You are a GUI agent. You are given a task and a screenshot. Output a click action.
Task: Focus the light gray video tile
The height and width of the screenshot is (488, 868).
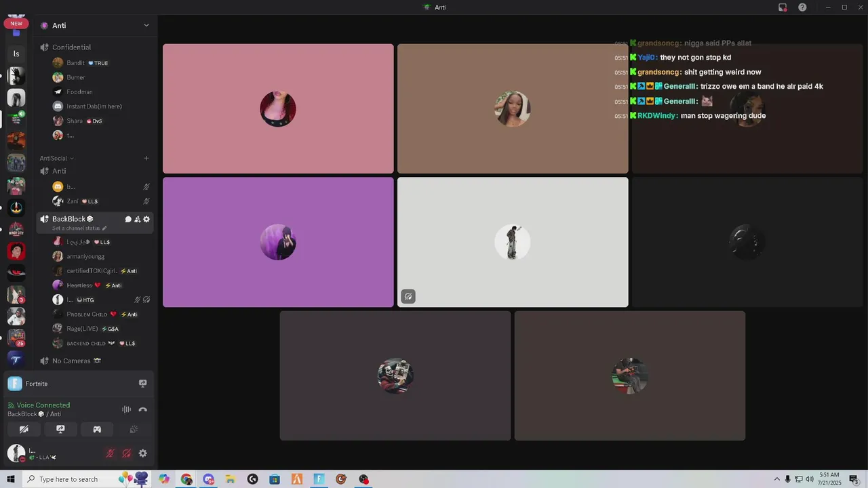pyautogui.click(x=513, y=242)
